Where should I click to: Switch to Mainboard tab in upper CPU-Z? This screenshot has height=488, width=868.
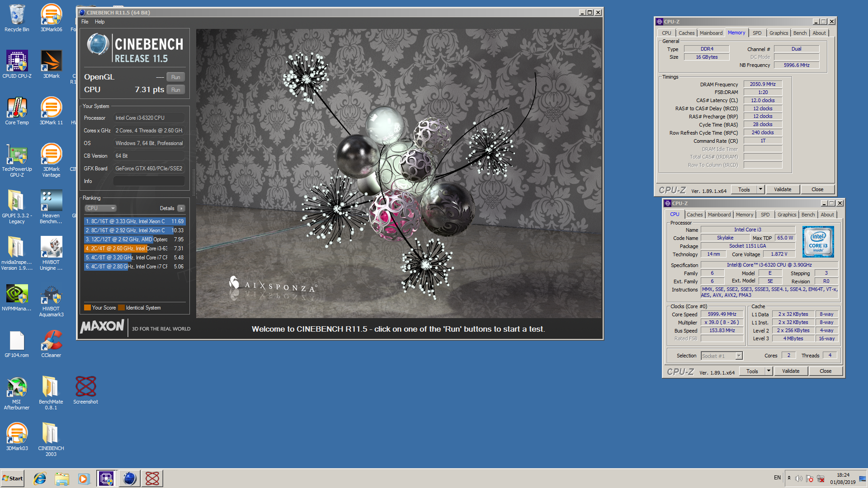coord(711,33)
